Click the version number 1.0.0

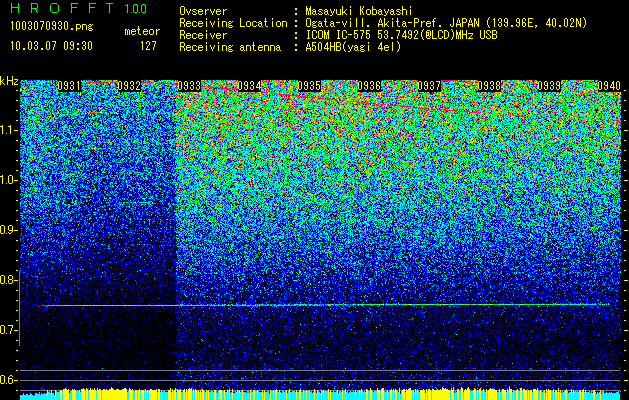pyautogui.click(x=135, y=9)
